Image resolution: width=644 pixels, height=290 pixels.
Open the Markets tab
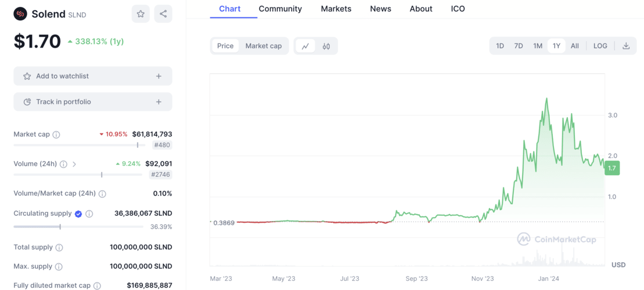[336, 9]
